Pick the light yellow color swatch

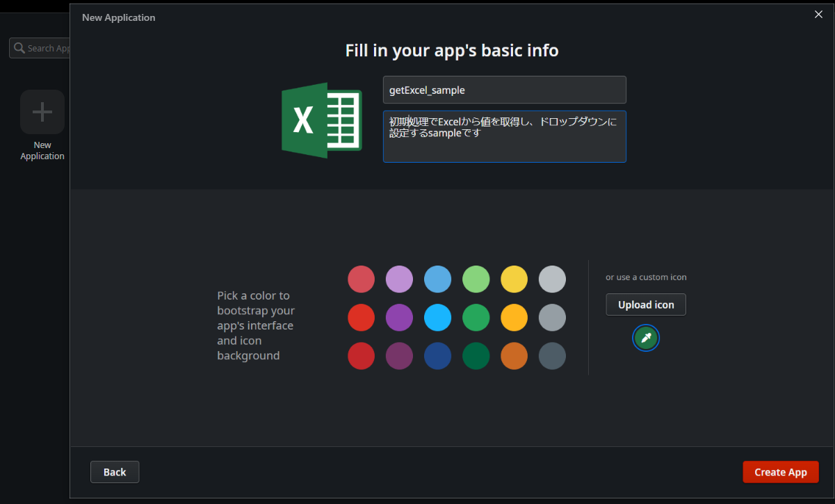click(x=514, y=279)
